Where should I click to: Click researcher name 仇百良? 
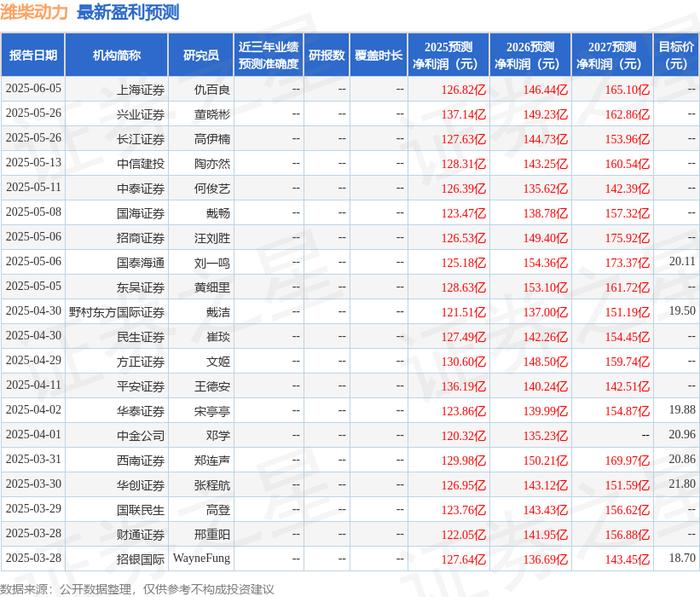[212, 90]
